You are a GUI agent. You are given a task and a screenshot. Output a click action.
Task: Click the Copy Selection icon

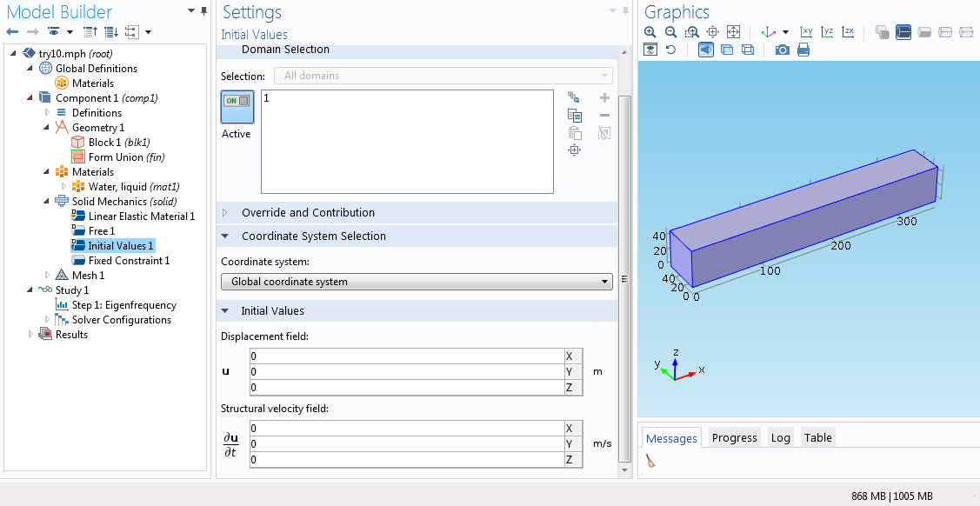click(x=574, y=116)
